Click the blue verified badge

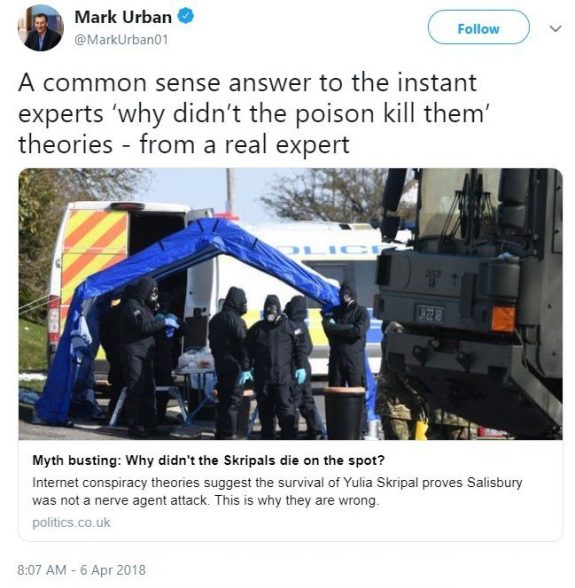(x=185, y=16)
